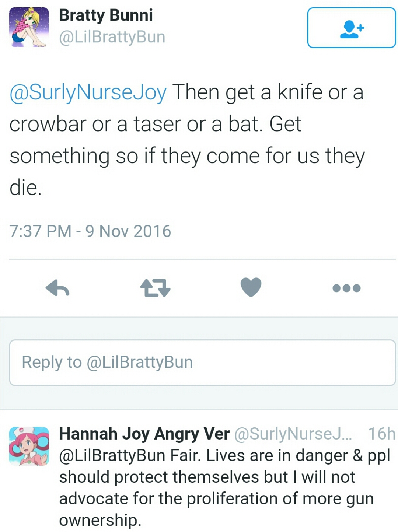Open Bratty Bunni's profile picture
The image size is (398, 532).
click(29, 27)
